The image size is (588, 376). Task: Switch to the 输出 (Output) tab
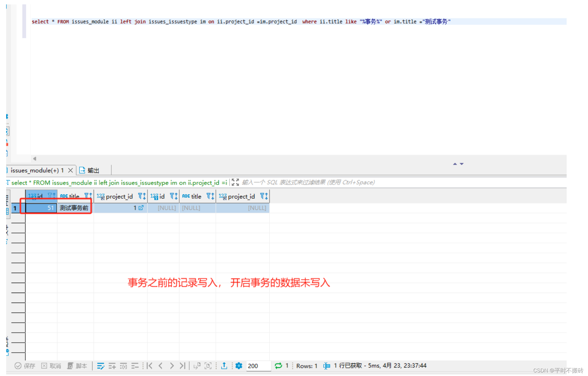[90, 170]
